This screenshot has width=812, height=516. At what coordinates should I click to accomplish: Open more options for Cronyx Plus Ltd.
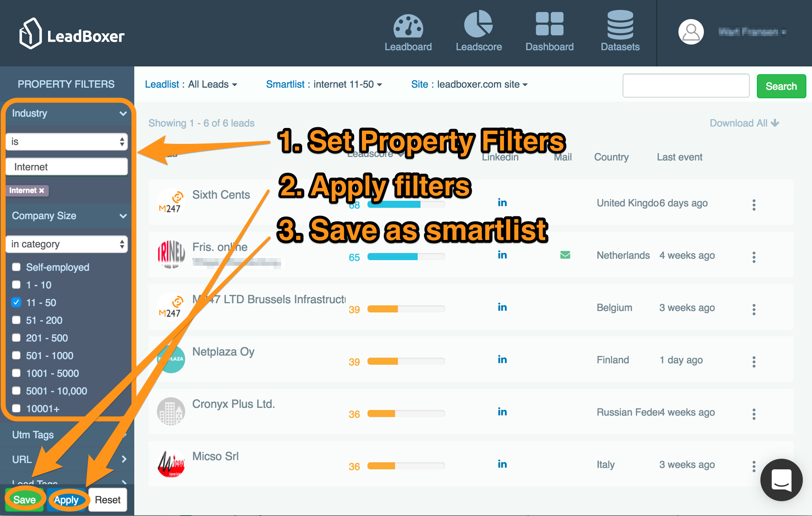click(754, 414)
